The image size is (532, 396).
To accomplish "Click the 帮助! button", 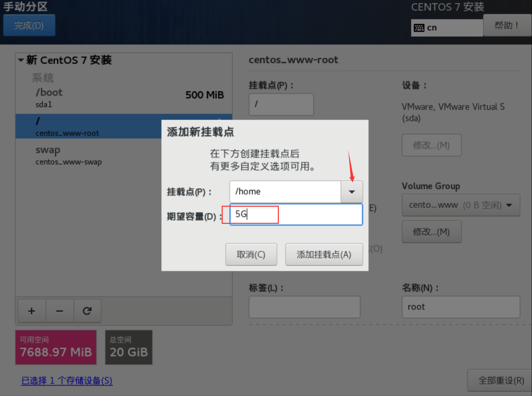I will coord(507,25).
